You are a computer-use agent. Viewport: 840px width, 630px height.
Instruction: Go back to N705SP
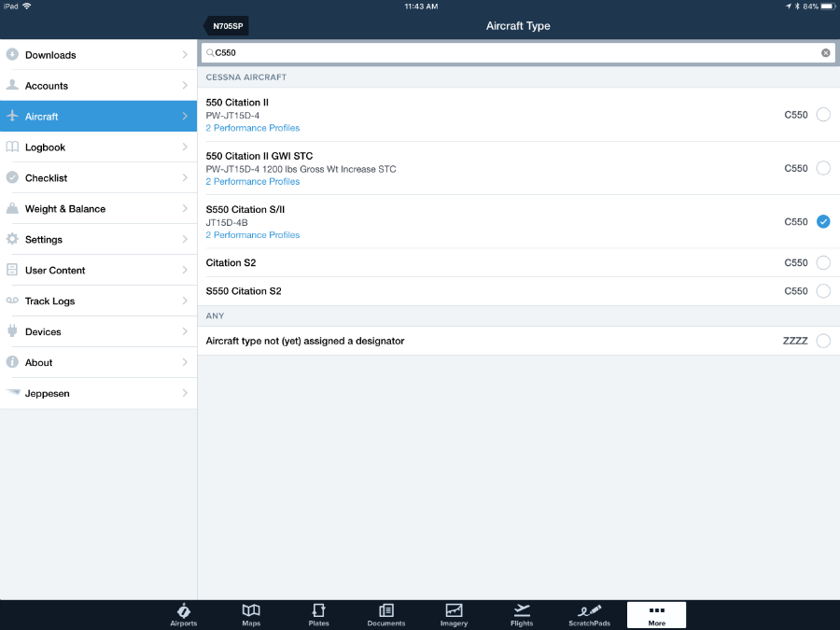point(226,26)
